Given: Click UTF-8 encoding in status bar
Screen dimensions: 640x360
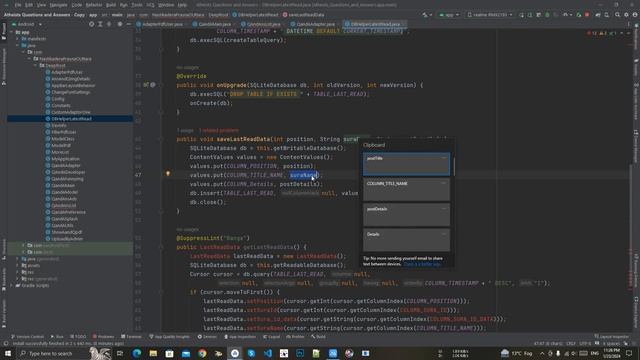Looking at the screenshot, I should point(584,344).
